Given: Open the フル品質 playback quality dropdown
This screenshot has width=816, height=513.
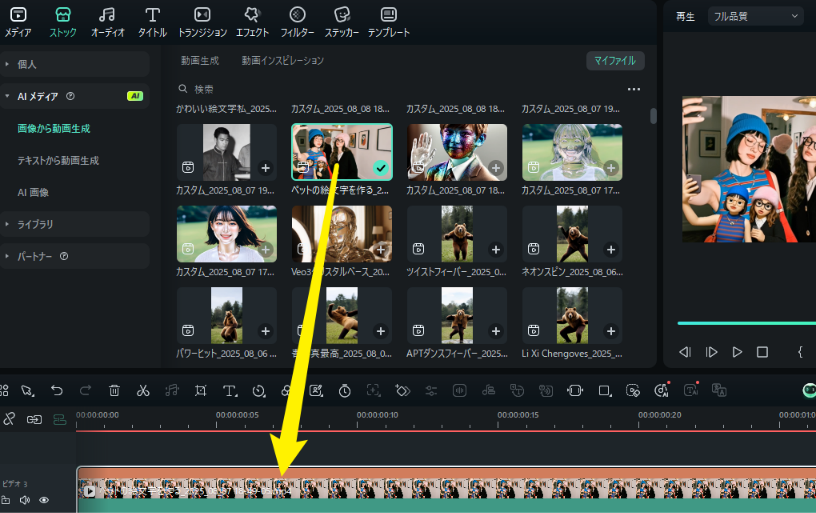Looking at the screenshot, I should pos(754,17).
